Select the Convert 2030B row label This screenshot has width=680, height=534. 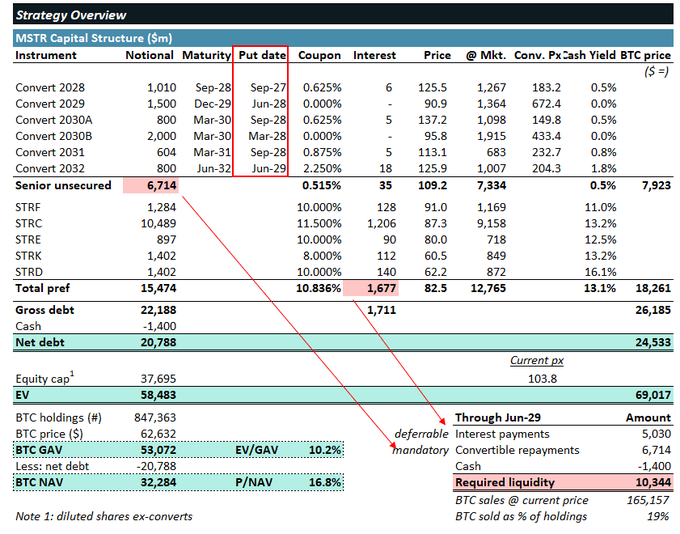coord(54,136)
